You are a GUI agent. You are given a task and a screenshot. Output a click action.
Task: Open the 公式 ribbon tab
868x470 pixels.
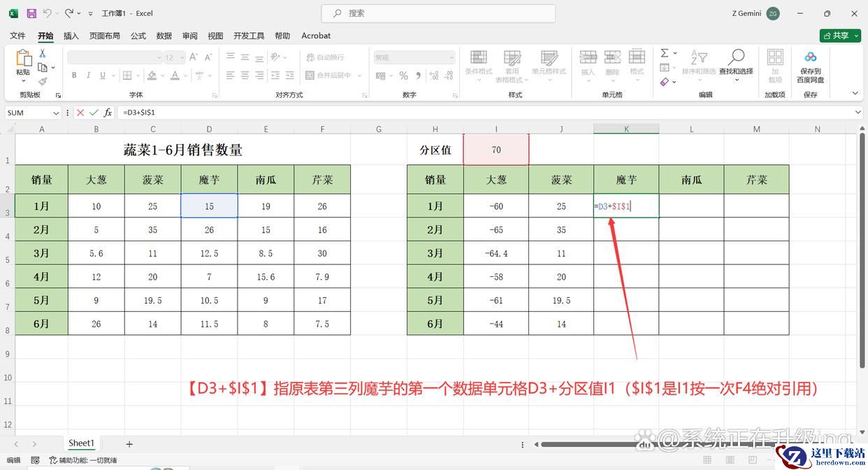coord(138,36)
